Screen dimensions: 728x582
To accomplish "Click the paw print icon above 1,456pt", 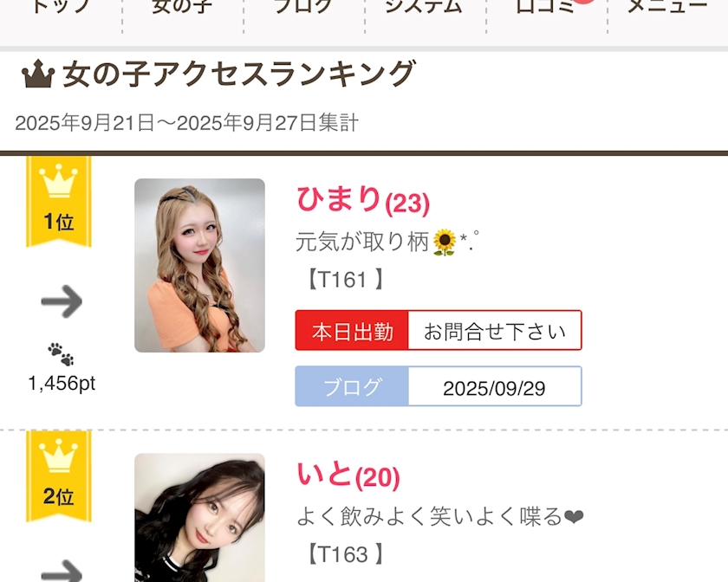I will pyautogui.click(x=61, y=353).
